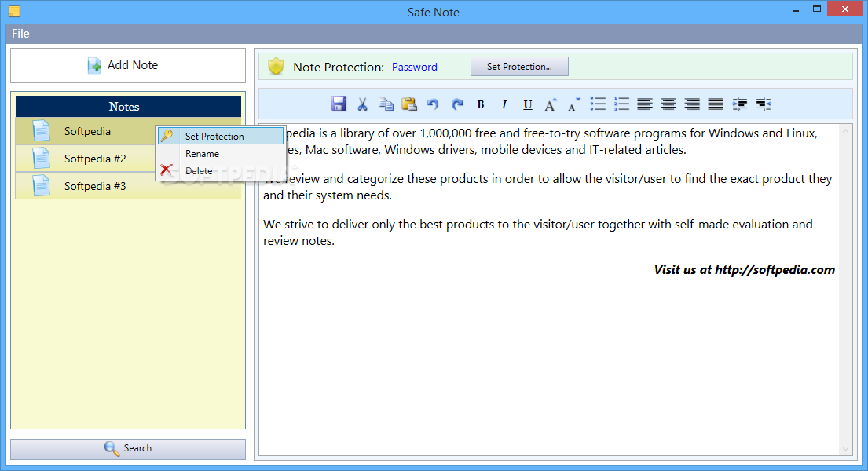Maximize the Safe Note window
Viewport: 868px width, 471px height.
click(816, 9)
